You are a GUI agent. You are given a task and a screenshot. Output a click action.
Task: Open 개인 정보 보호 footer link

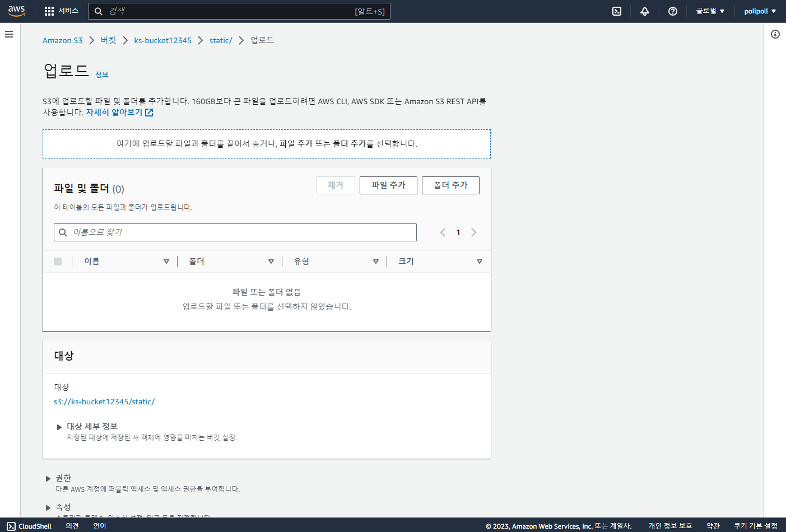coord(671,526)
